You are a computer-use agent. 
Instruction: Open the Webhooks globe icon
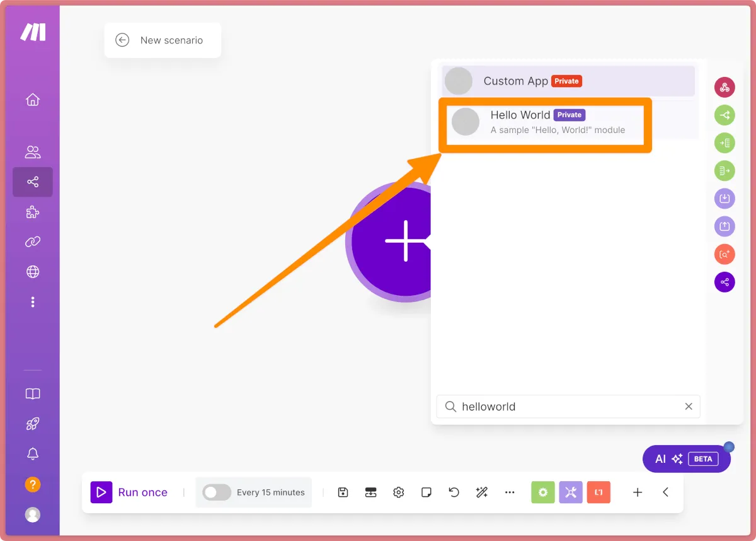(x=33, y=272)
